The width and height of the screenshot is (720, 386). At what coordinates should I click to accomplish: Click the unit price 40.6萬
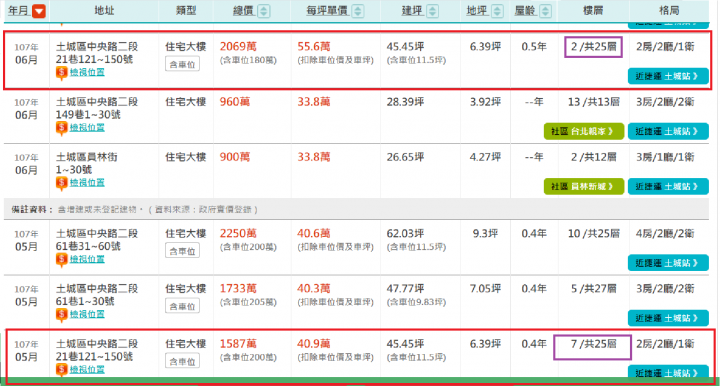pyautogui.click(x=314, y=233)
